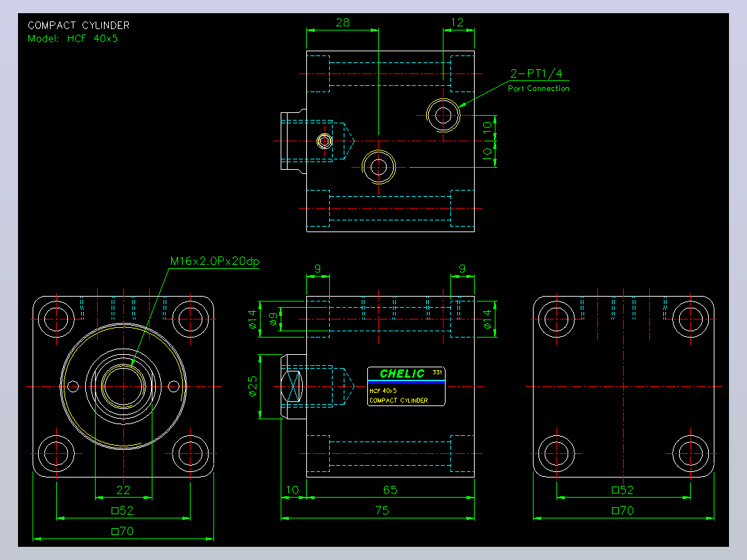Image resolution: width=747 pixels, height=560 pixels.
Task: Select yellow COMPACT CYLINDER text on nameplate
Action: click(398, 401)
